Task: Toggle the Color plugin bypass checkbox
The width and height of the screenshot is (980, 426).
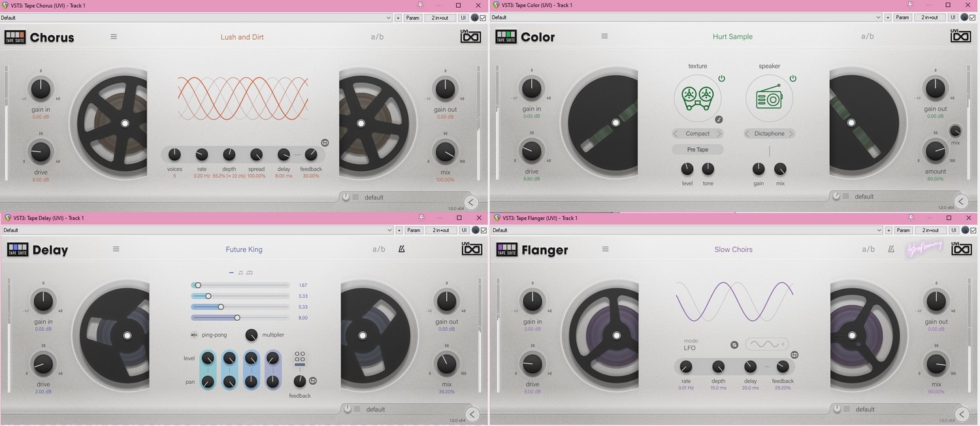Action: [973, 18]
